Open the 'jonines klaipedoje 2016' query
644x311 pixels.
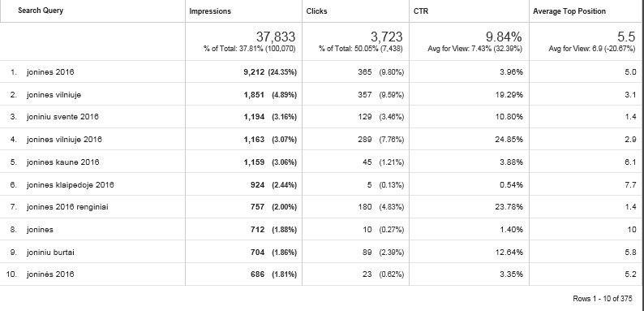click(x=71, y=184)
